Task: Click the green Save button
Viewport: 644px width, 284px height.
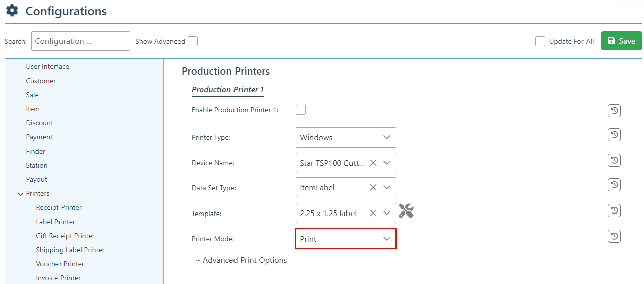Action: [621, 41]
